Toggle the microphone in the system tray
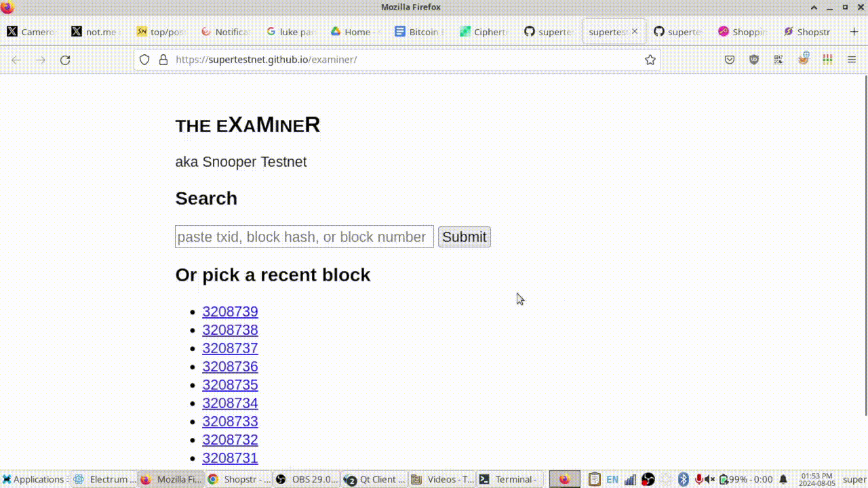 click(698, 479)
